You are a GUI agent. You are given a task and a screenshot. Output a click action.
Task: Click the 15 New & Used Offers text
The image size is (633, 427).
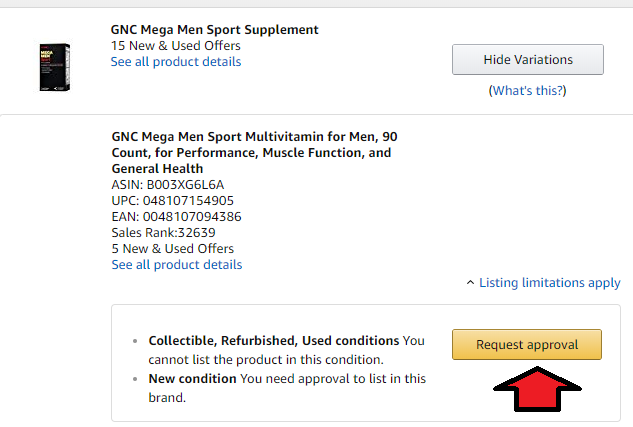(x=172, y=46)
